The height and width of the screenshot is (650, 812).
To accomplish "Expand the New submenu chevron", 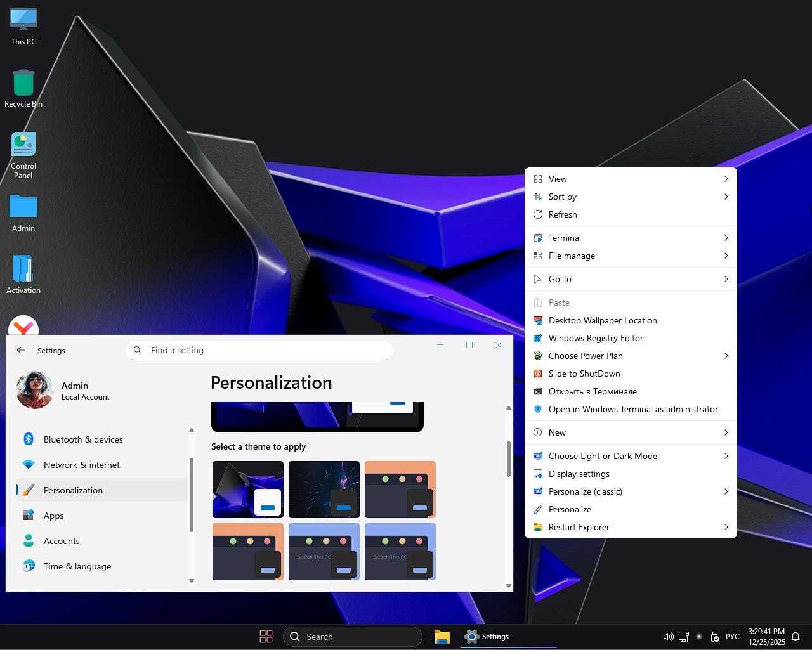I will pos(726,432).
